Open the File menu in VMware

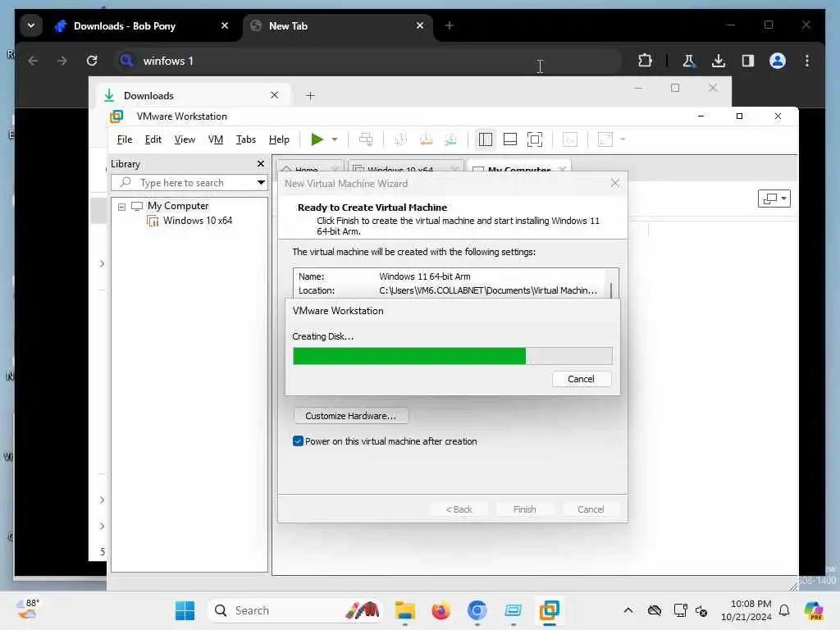[x=125, y=139]
